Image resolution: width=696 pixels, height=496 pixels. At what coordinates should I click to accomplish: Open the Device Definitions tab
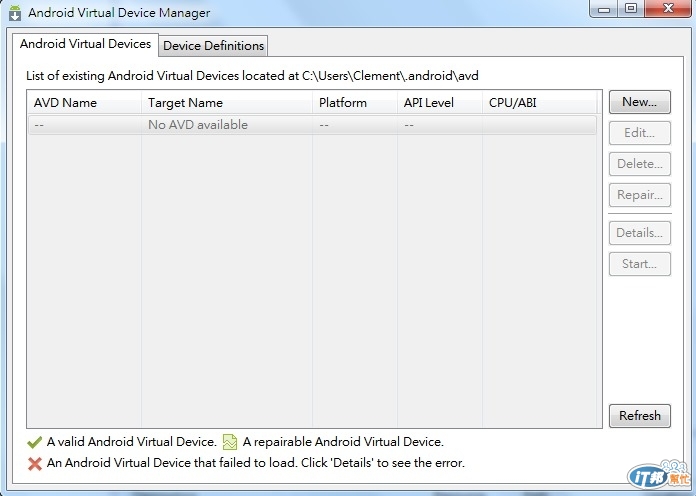pos(214,46)
